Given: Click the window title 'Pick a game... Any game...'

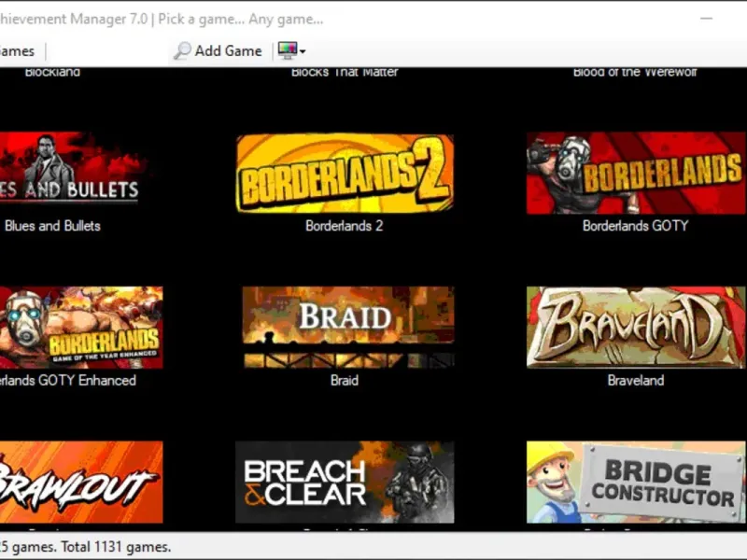Looking at the screenshot, I should tap(241, 20).
